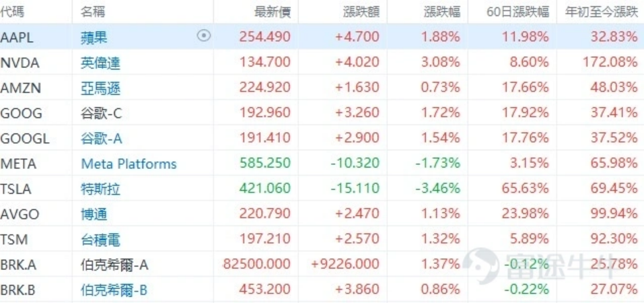
Task: Open the 台積電 stock link
Action: click(101, 239)
